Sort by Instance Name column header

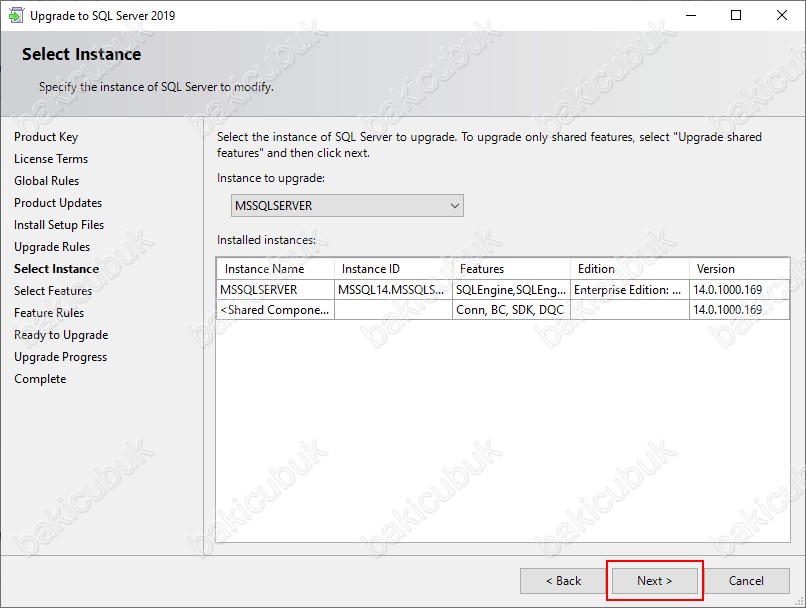[276, 269]
